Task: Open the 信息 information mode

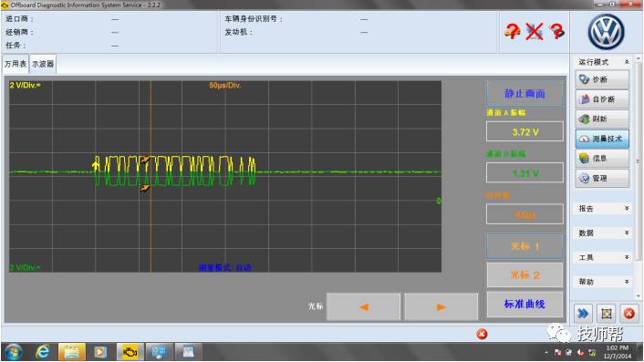Action: [x=602, y=159]
